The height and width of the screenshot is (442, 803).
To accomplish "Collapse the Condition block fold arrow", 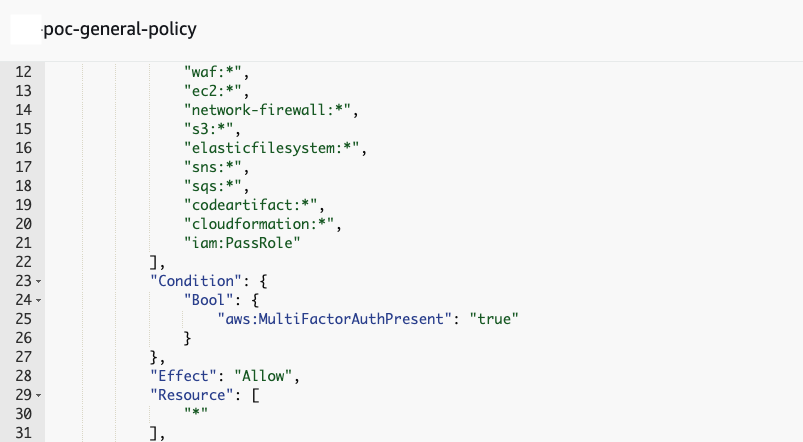I will tap(37, 282).
